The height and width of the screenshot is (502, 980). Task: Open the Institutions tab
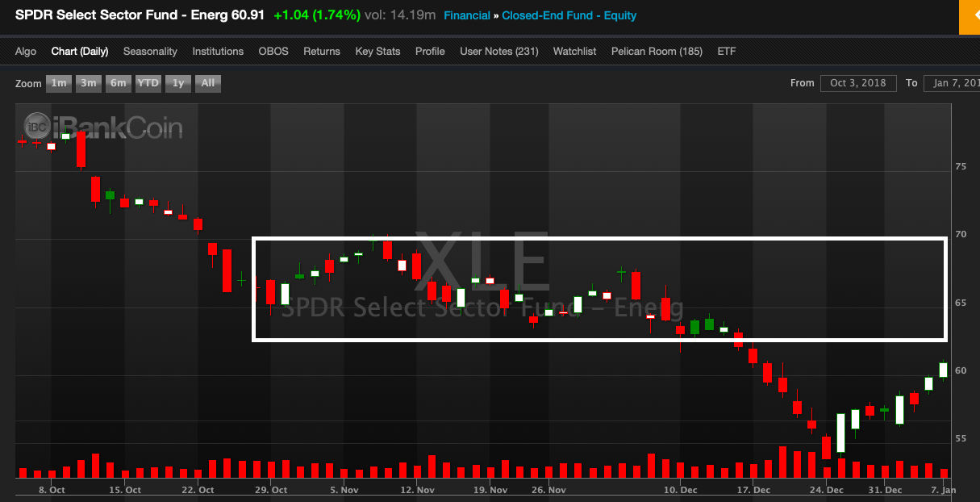coord(218,51)
